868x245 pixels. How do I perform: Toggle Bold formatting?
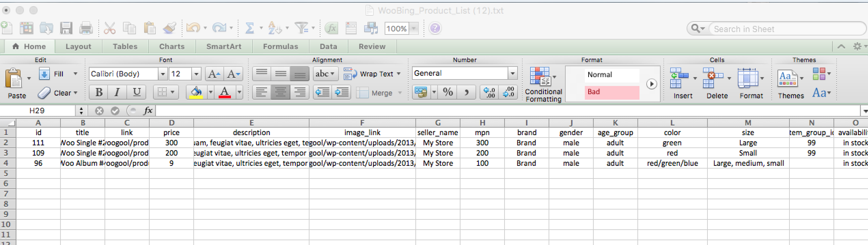[99, 92]
